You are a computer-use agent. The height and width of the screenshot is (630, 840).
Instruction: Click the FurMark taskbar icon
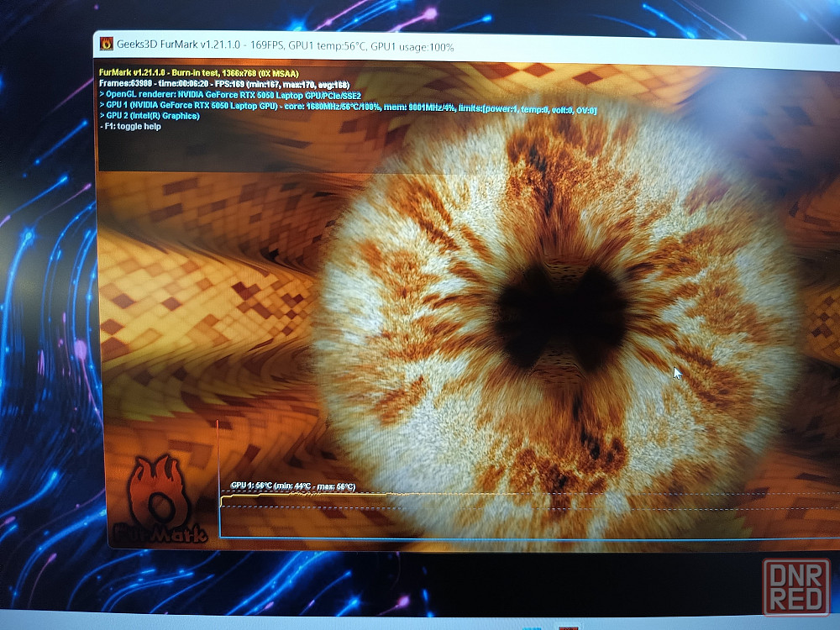pyautogui.click(x=569, y=626)
